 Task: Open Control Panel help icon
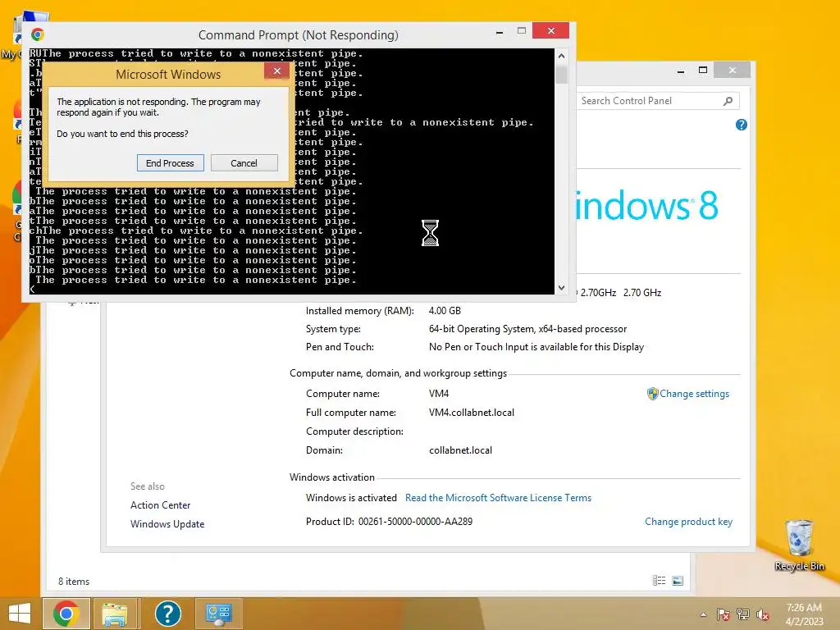[x=742, y=125]
